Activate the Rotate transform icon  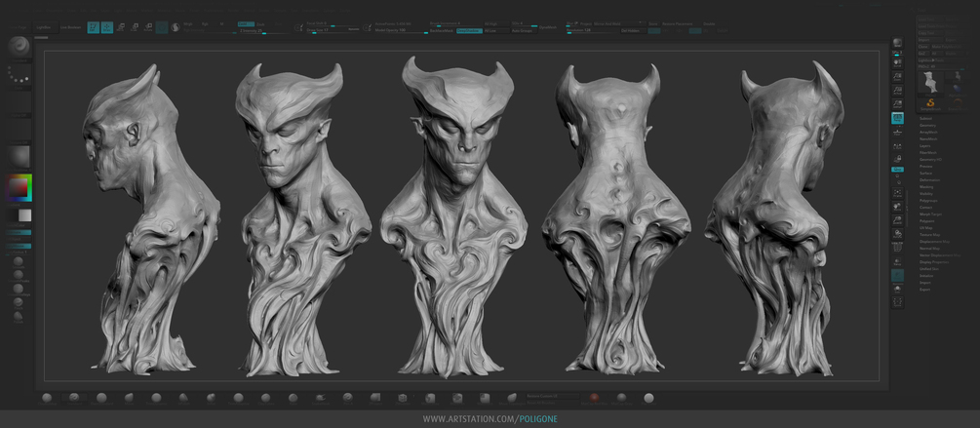pos(148,27)
